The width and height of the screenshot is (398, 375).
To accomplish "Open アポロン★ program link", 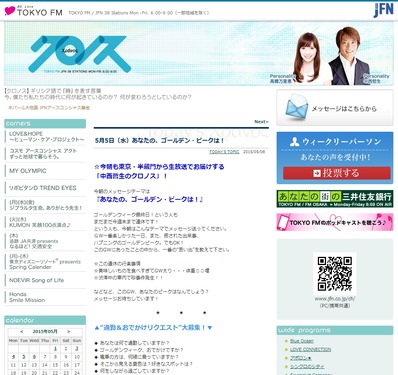I will tap(301, 358).
